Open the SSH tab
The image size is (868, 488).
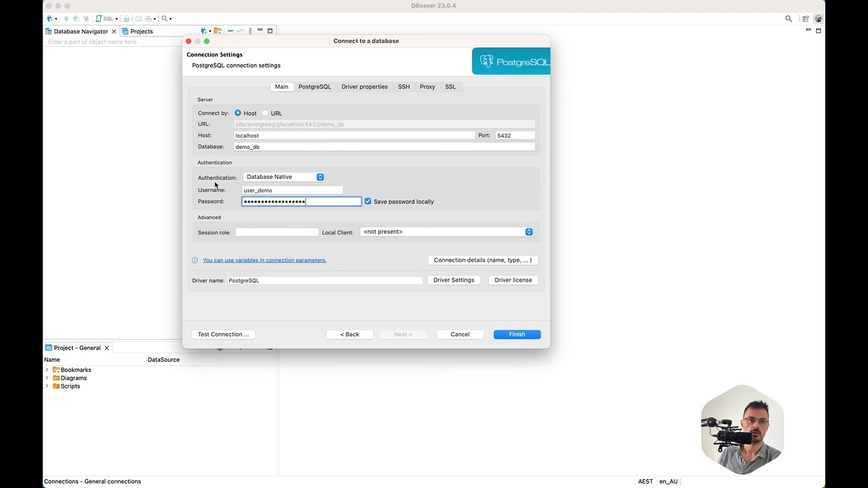point(404,87)
